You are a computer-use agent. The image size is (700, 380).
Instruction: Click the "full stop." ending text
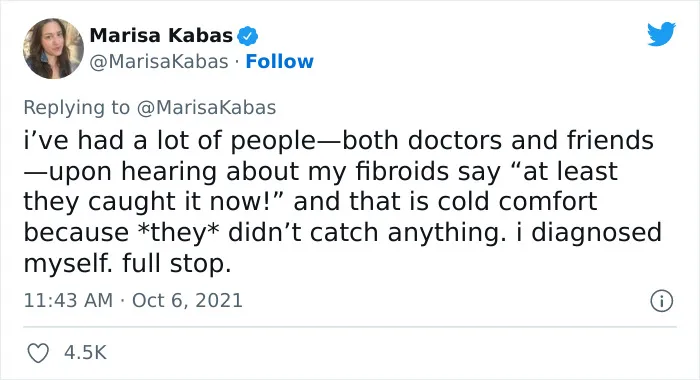176,263
